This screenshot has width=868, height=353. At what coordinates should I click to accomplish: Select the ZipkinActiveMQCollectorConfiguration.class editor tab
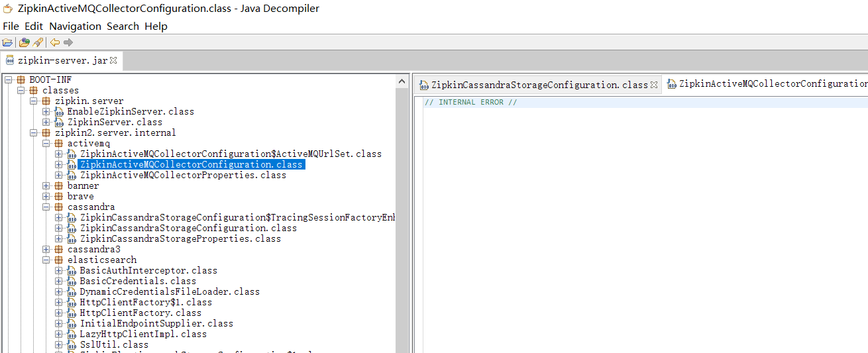click(766, 84)
